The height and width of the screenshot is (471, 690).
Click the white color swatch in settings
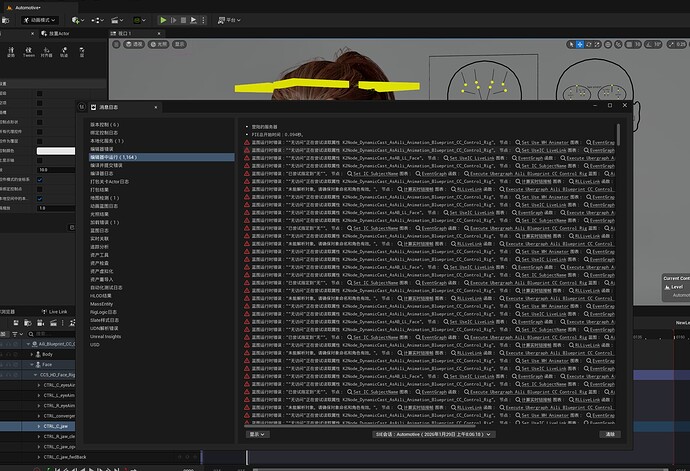(x=55, y=151)
